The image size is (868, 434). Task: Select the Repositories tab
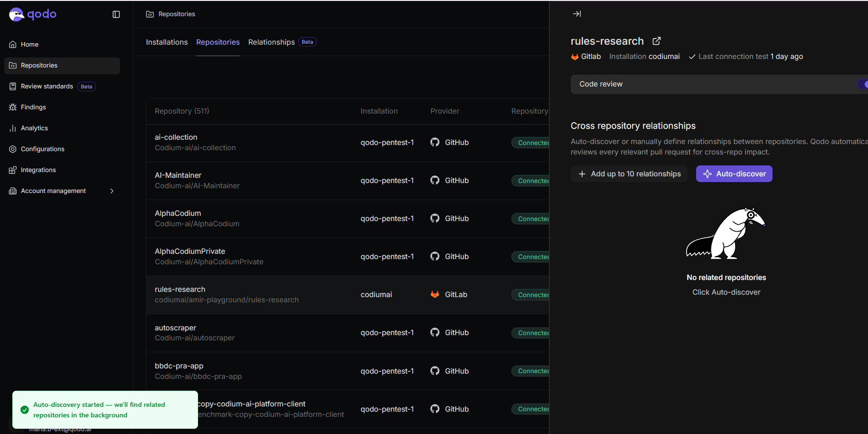click(218, 42)
